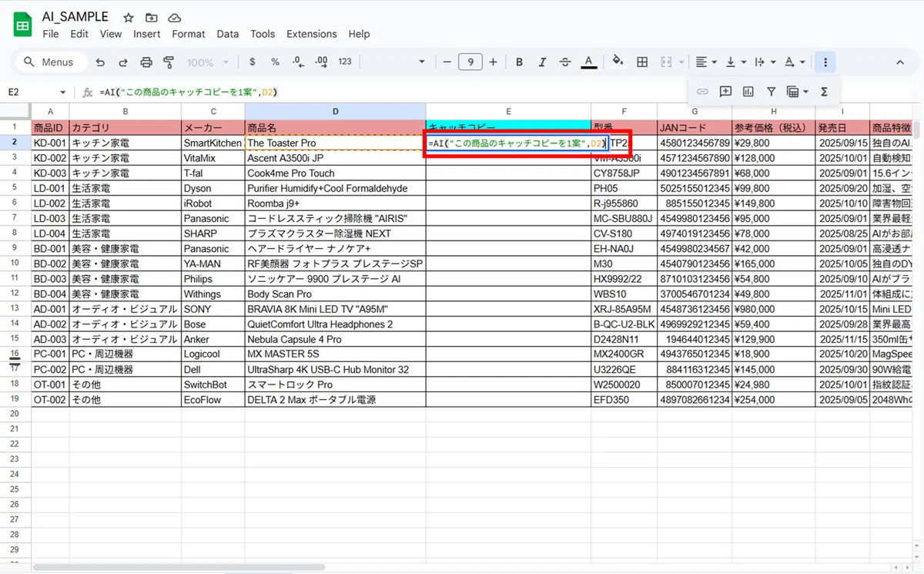Screen dimensions: 924x574
Task: Open the Edit menu
Action: tap(79, 34)
